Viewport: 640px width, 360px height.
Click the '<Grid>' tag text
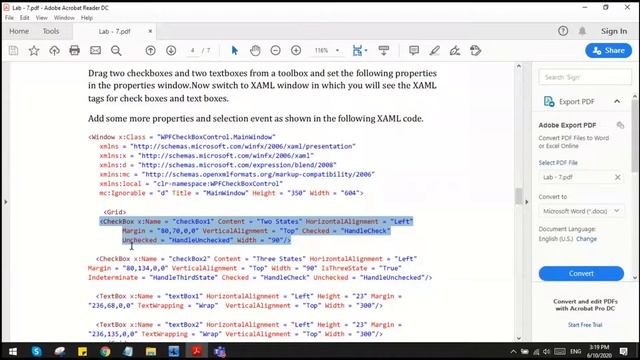tap(115, 212)
